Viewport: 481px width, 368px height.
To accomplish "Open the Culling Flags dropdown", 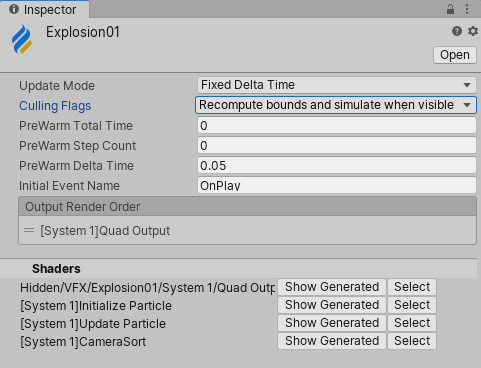I will click(336, 105).
